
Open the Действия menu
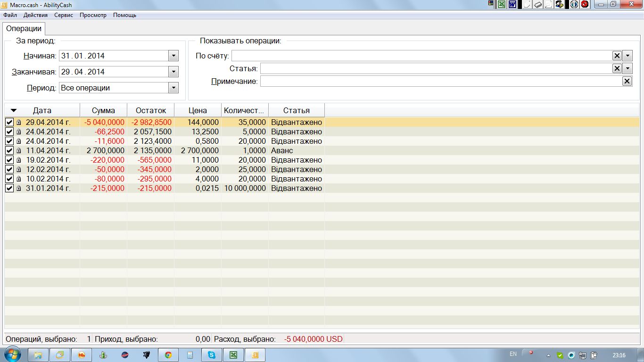(x=35, y=15)
